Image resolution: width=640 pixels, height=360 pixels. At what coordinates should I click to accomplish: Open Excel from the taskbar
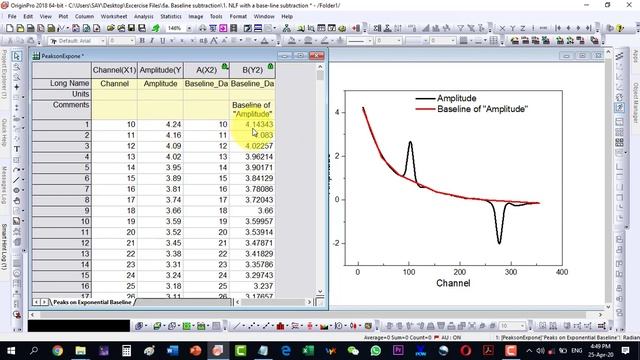pos(309,351)
